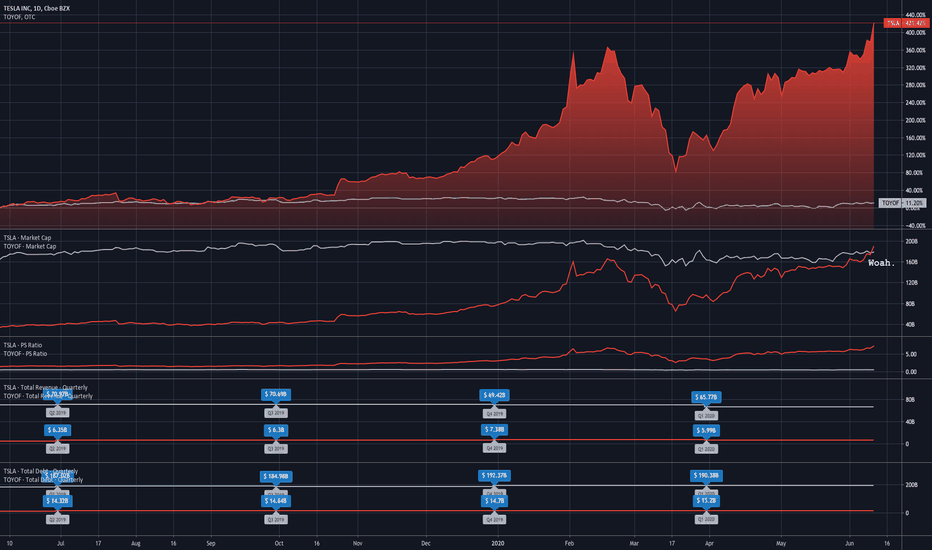Click the Mar label on the time axis
The height and width of the screenshot is (550, 932).
click(634, 543)
